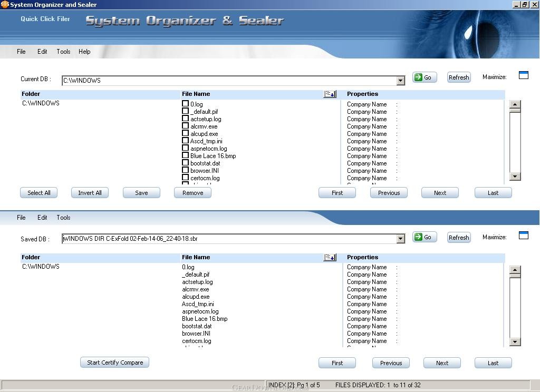Image resolution: width=540 pixels, height=392 pixels.
Task: Tick the Ascd_tmp.ini checkbox
Action: click(x=185, y=141)
